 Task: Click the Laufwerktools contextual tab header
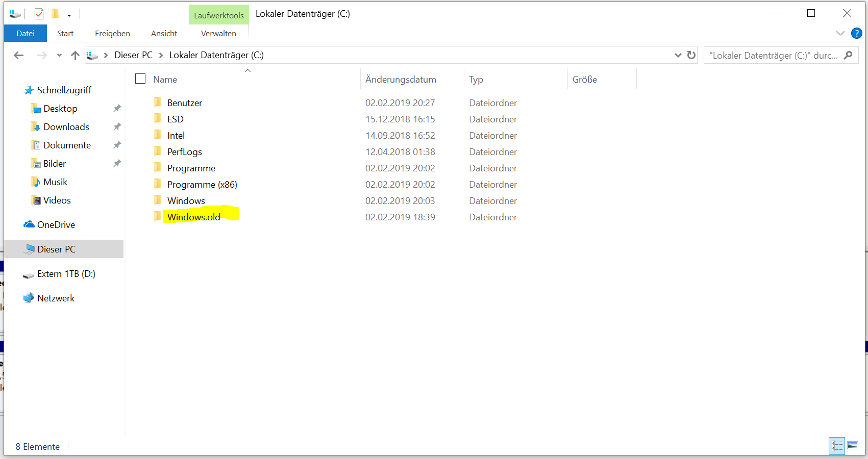(x=219, y=15)
